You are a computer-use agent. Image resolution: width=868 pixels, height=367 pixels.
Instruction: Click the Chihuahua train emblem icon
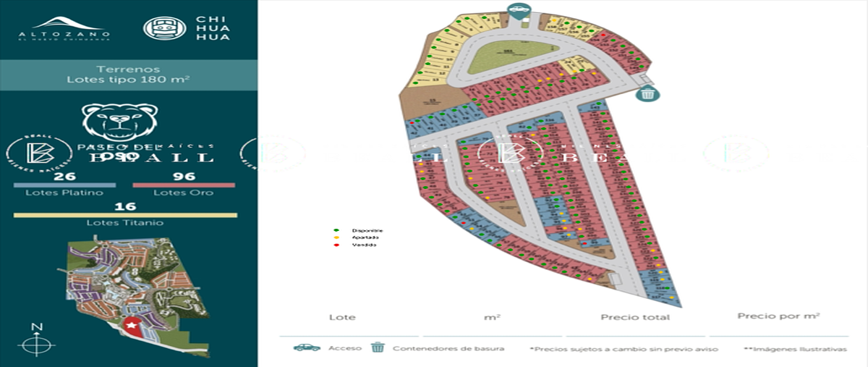tap(164, 28)
